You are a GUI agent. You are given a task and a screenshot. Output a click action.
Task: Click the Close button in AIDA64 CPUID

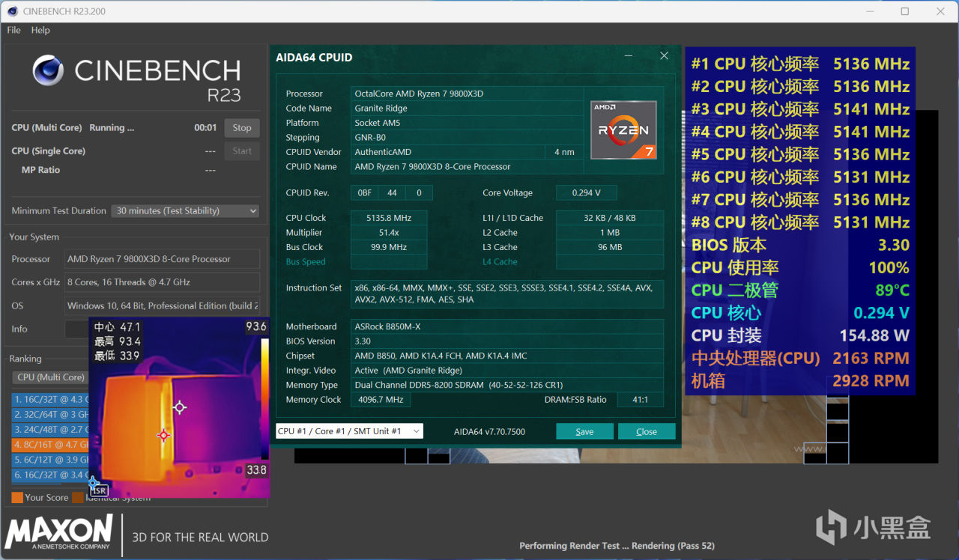click(647, 431)
